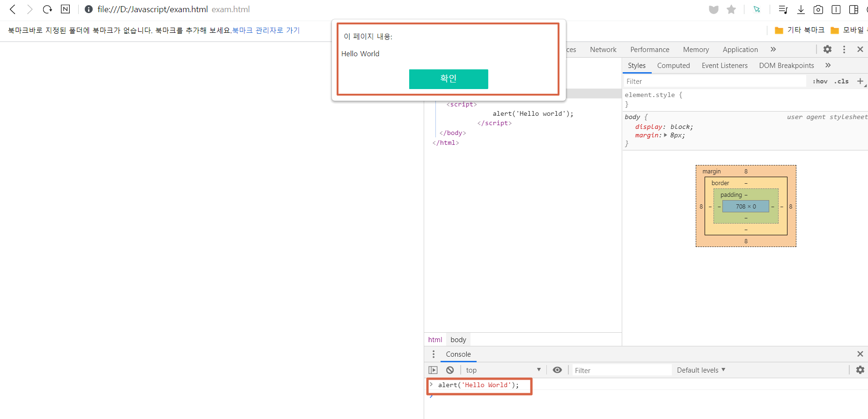Screen dimensions: 868x419
Task: Add new style rule with plus icon
Action: coord(860,81)
